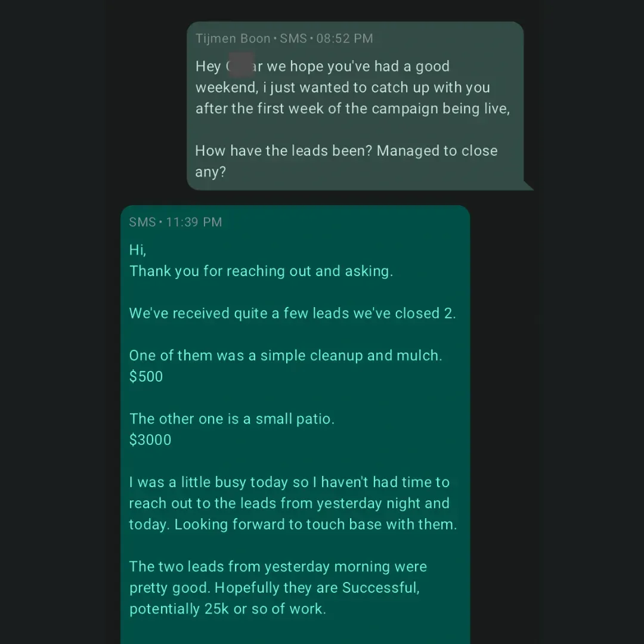644x644 pixels.
Task: Click the line mentioning closed 2 leads
Action: click(x=292, y=314)
